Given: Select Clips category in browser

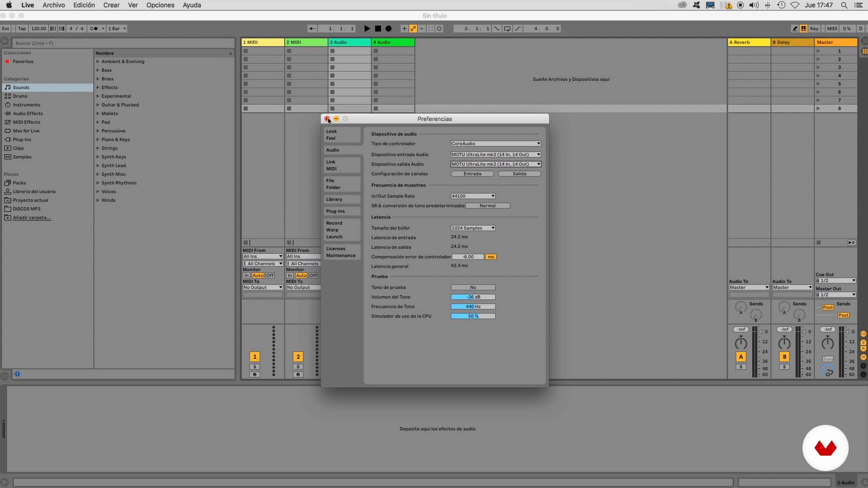Looking at the screenshot, I should click(x=47, y=148).
